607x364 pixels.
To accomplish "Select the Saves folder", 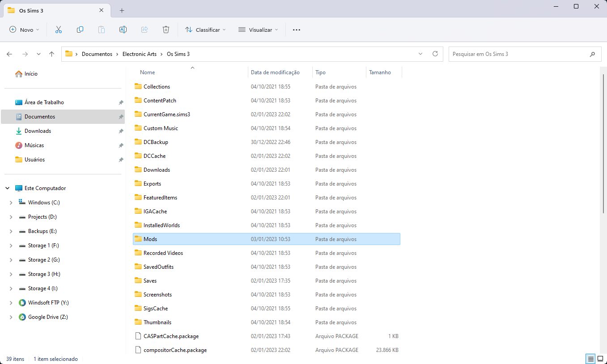I will click(x=267, y=281).
